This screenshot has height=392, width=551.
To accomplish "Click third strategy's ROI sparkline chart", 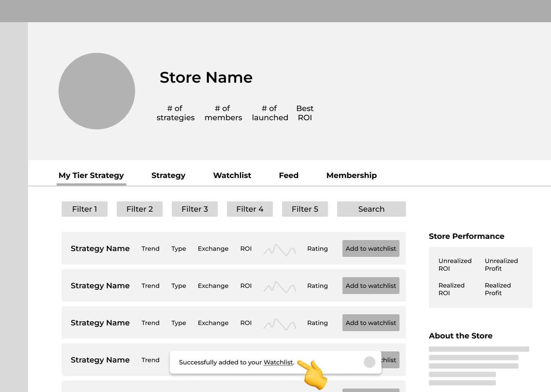I will point(280,324).
